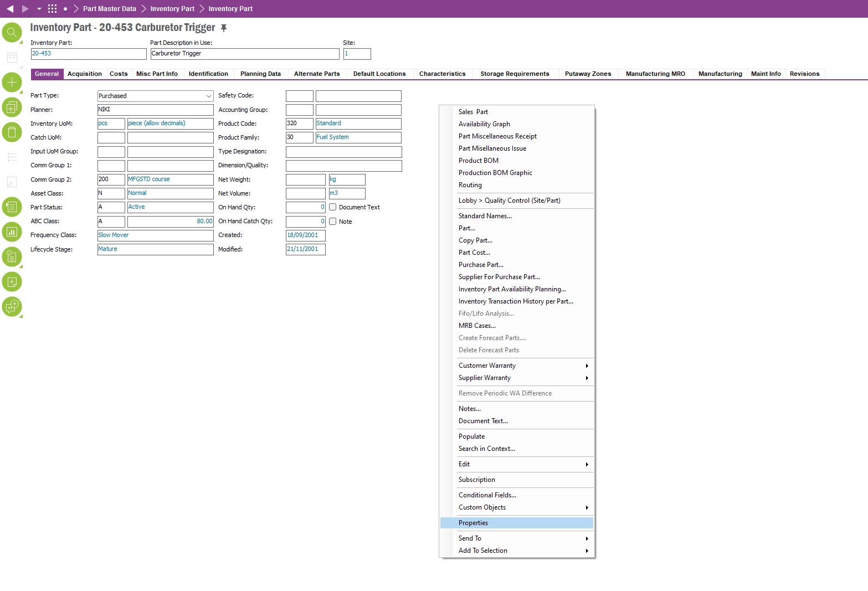Image resolution: width=868 pixels, height=591 pixels.
Task: Switch to the Acquisition tab
Action: coord(85,74)
